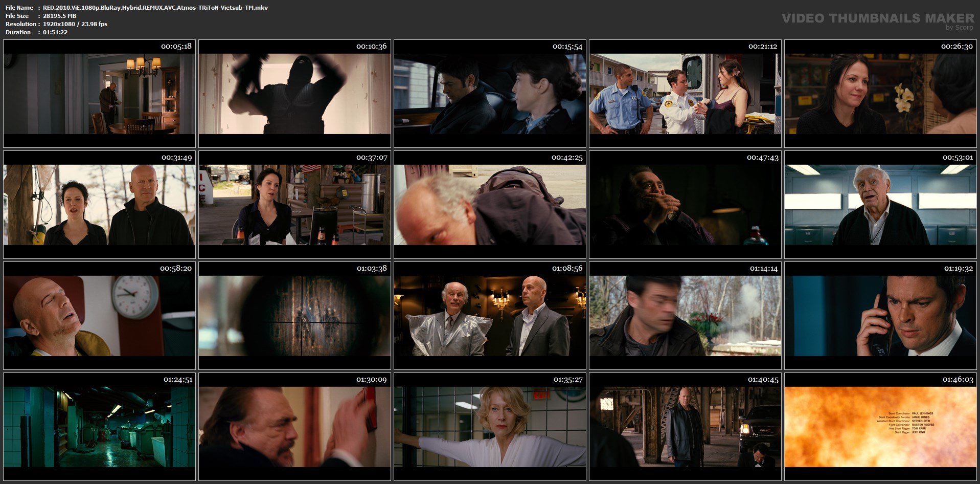
Task: Open the thumbnail stamped 00:05:18
Action: pyautogui.click(x=99, y=94)
